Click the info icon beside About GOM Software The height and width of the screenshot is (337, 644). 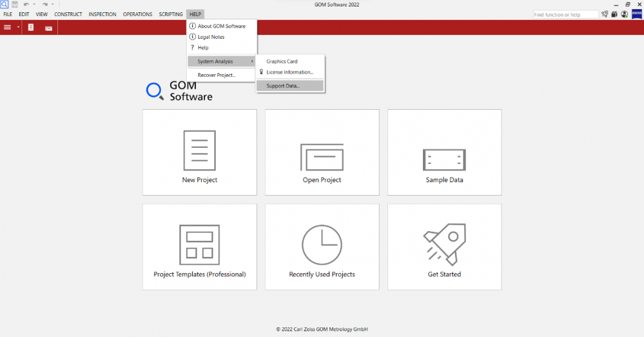click(x=192, y=26)
